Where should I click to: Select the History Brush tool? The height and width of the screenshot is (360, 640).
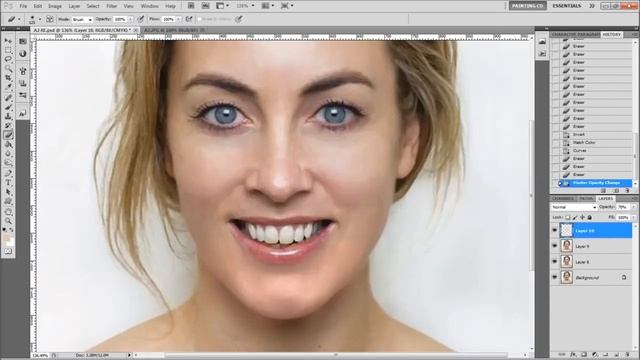coord(8,126)
